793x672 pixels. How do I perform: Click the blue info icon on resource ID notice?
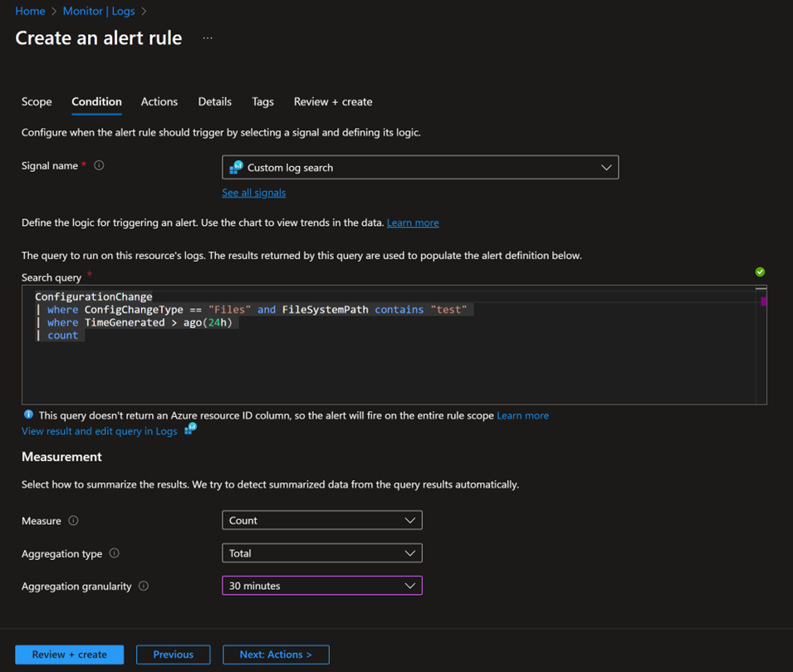[x=28, y=415]
